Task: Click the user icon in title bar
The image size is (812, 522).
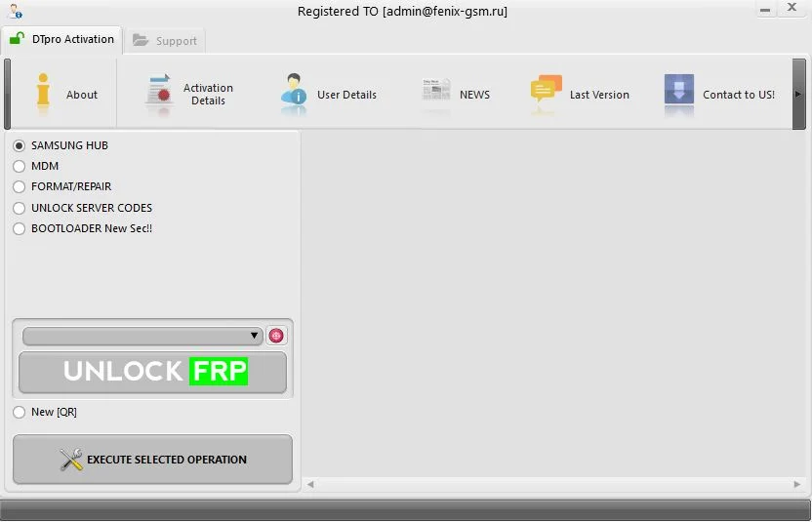Action: (16, 11)
